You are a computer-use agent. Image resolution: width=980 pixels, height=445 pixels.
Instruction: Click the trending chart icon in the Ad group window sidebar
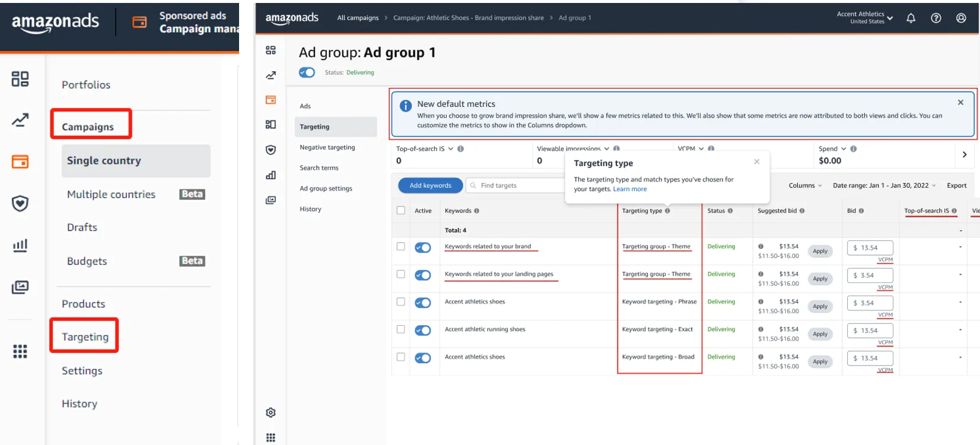pos(271,75)
